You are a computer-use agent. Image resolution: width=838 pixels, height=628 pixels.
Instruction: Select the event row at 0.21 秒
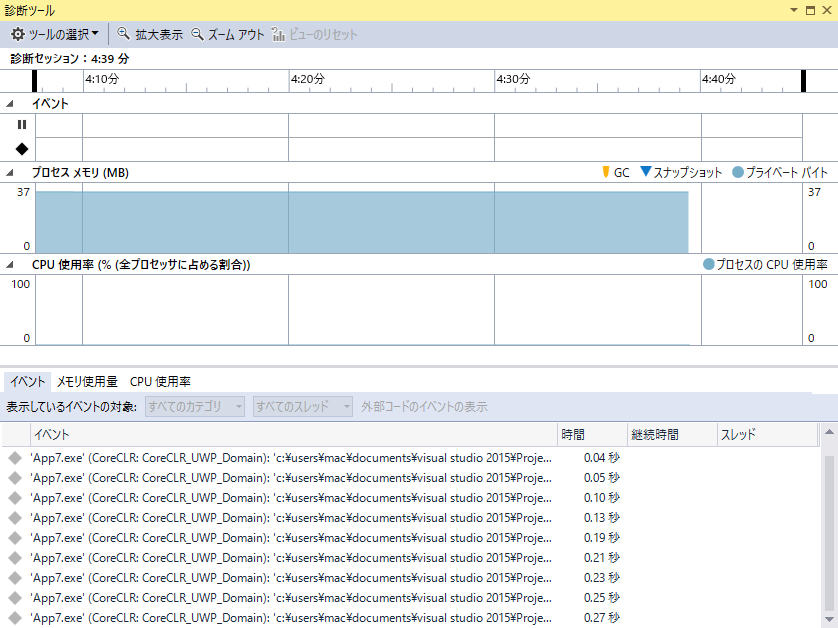point(410,558)
